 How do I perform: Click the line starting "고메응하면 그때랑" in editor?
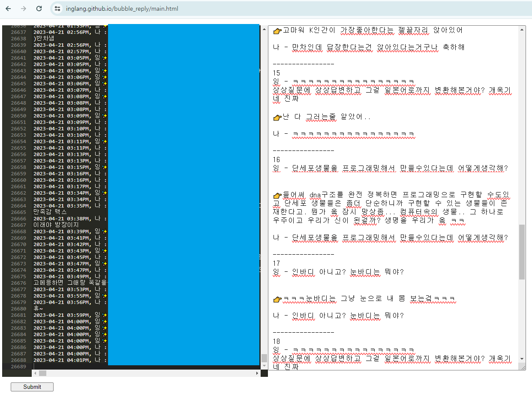pyautogui.click(x=70, y=283)
